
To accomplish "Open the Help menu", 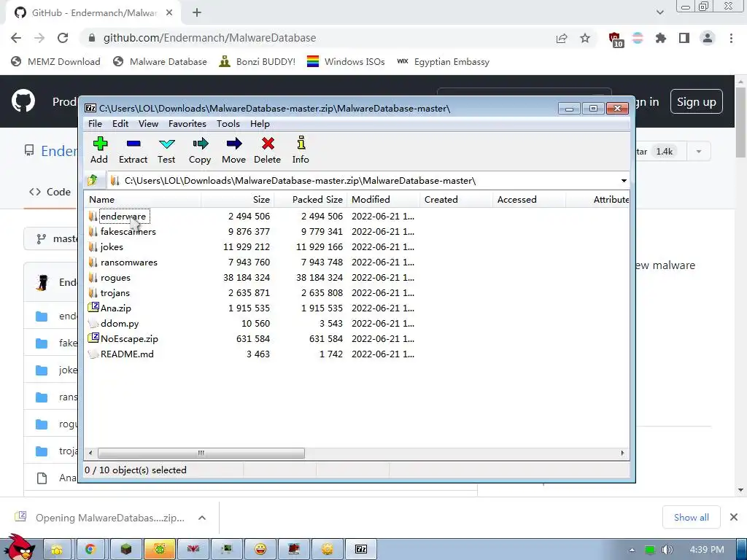I will [x=260, y=124].
